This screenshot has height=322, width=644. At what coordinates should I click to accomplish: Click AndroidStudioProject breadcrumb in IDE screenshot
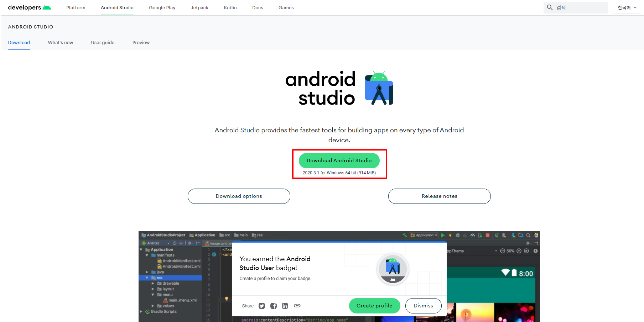[x=163, y=235]
